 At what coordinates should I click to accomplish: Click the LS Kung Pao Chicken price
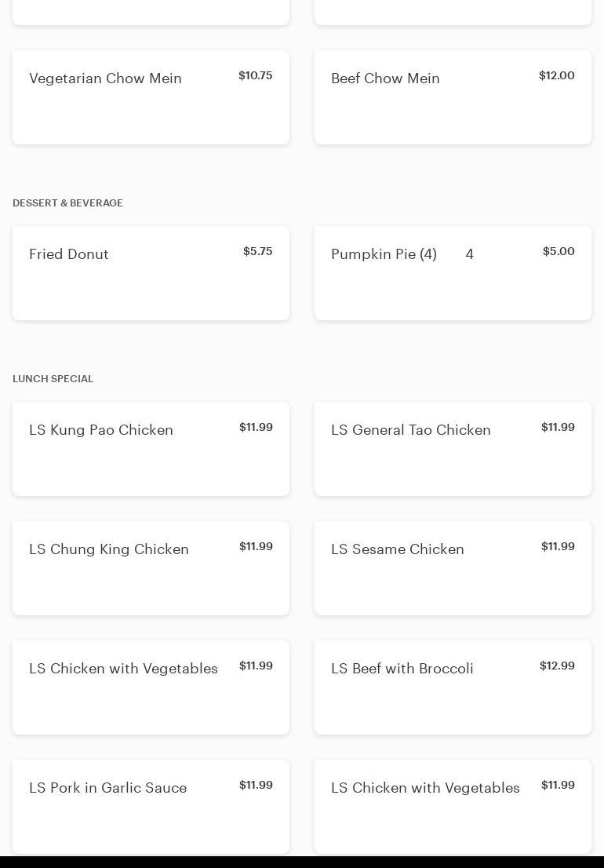[x=256, y=427]
